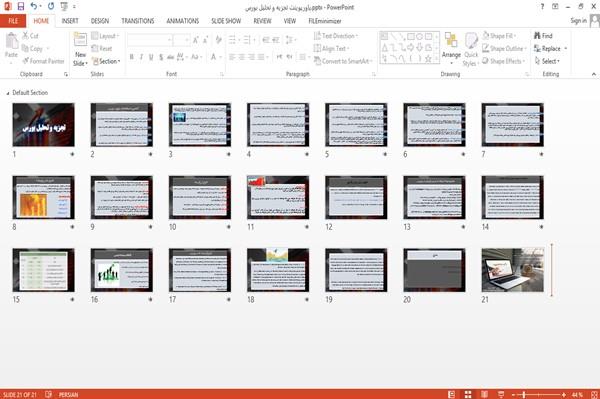Collapse the Default Section triangle
Image resolution: width=600 pixels, height=399 pixels.
(x=8, y=93)
